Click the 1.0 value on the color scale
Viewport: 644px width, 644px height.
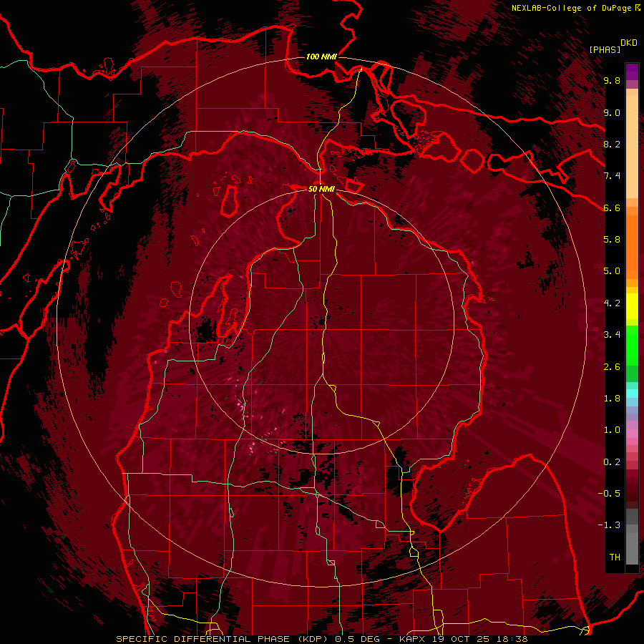click(612, 430)
